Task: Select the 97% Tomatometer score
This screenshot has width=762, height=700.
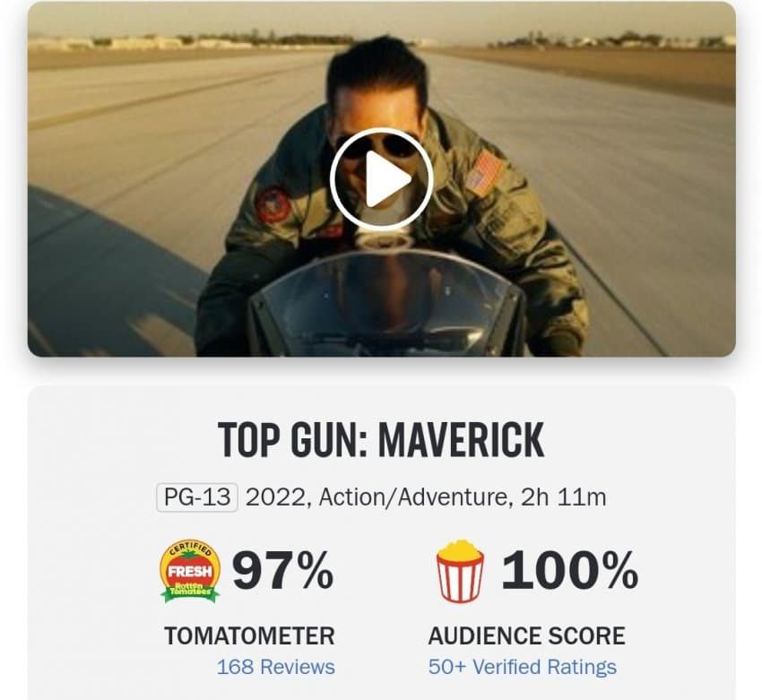Action: pyautogui.click(x=282, y=570)
